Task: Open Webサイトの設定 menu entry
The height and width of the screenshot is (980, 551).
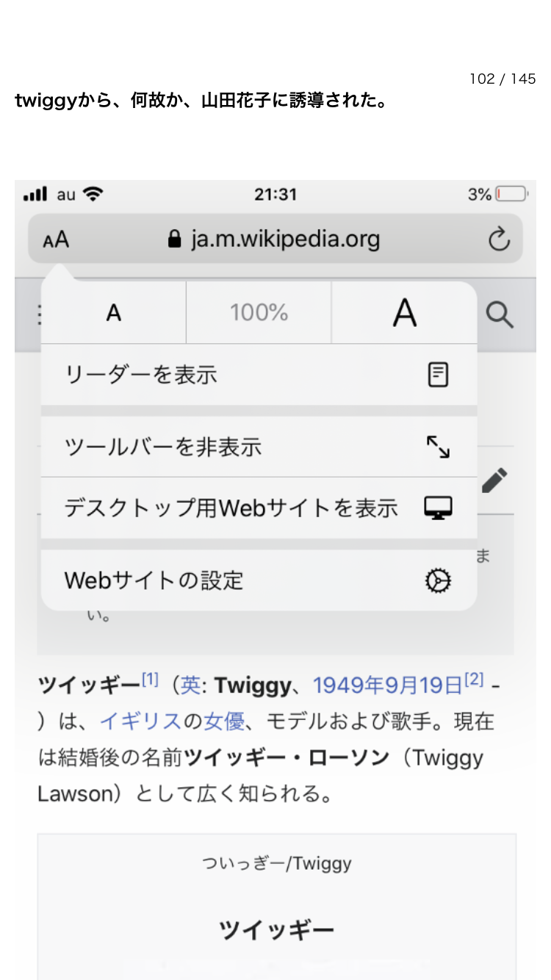Action: (154, 581)
